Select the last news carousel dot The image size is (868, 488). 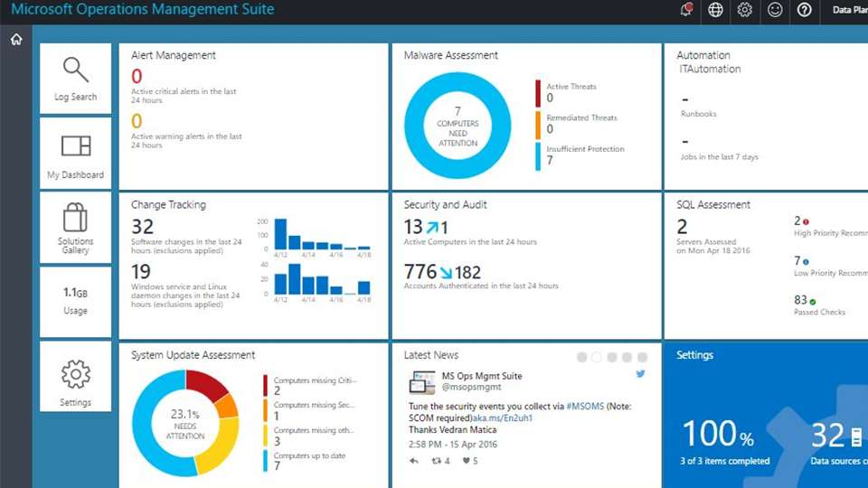pos(642,357)
